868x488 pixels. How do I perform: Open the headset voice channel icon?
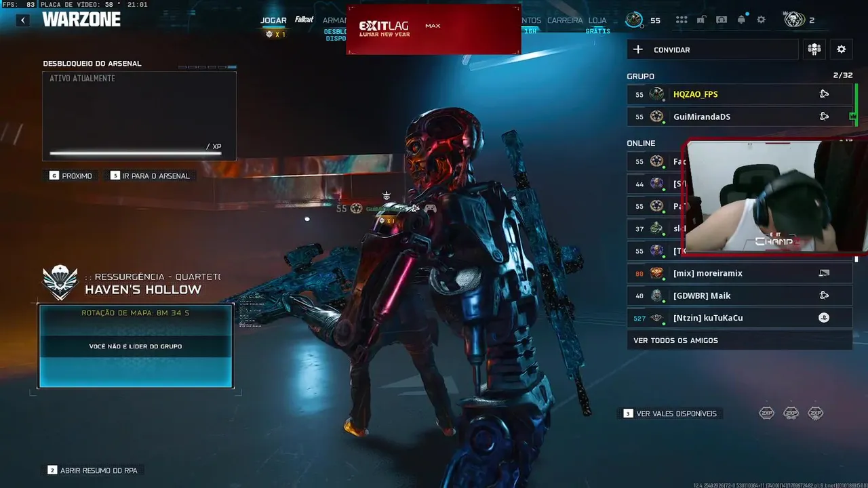tap(722, 20)
